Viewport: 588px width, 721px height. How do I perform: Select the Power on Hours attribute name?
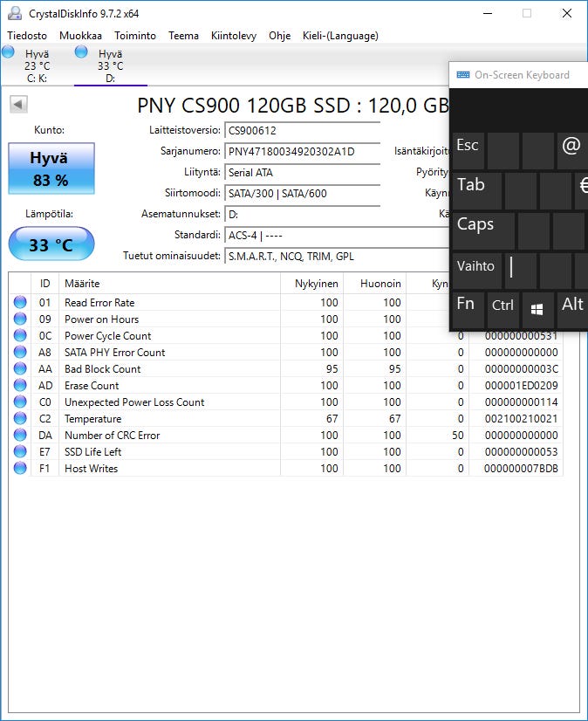tap(101, 319)
